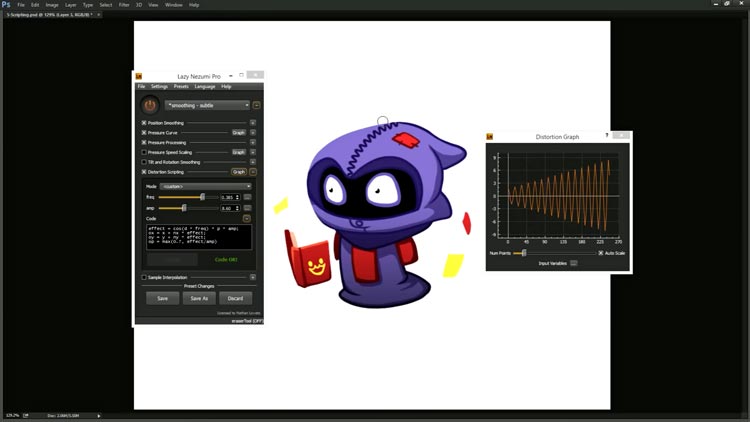Click the Input Variables button in Distortion Graph
The image size is (750, 422).
(574, 263)
